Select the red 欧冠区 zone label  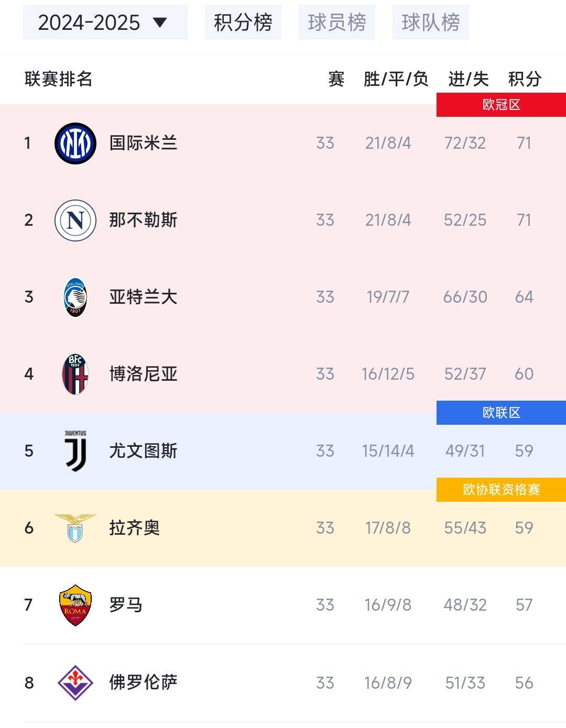tap(500, 103)
